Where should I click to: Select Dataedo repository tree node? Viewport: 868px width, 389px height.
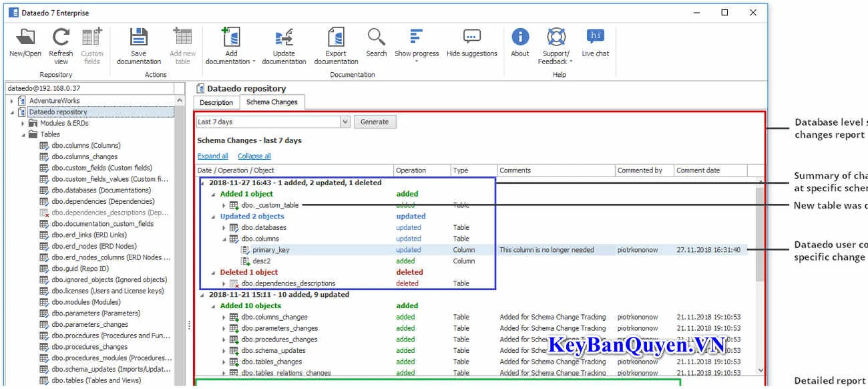click(x=57, y=112)
